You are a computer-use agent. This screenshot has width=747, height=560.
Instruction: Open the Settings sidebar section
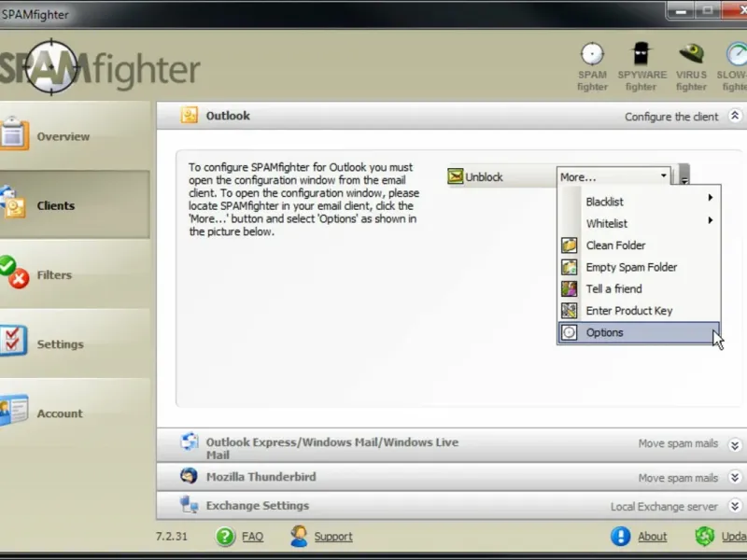tap(75, 343)
